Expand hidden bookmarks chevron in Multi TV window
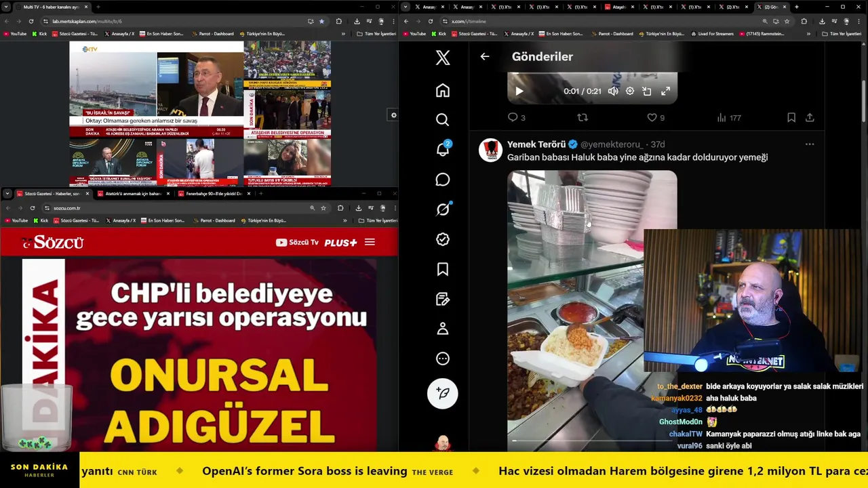This screenshot has height=488, width=868. click(343, 34)
